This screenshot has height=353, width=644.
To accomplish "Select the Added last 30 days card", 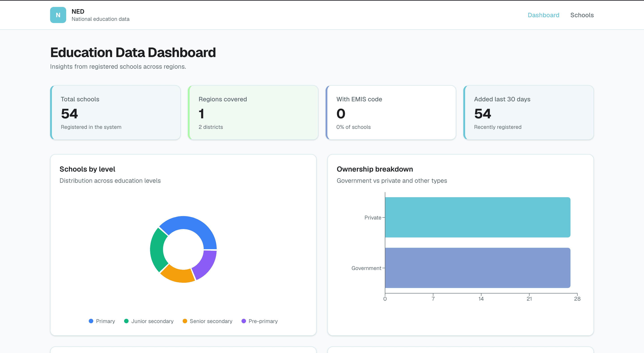I will tap(528, 113).
